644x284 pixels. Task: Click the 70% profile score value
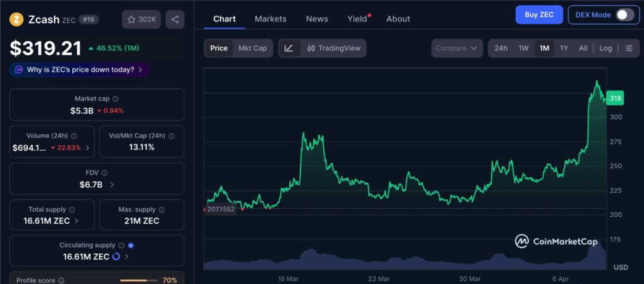[x=170, y=281]
